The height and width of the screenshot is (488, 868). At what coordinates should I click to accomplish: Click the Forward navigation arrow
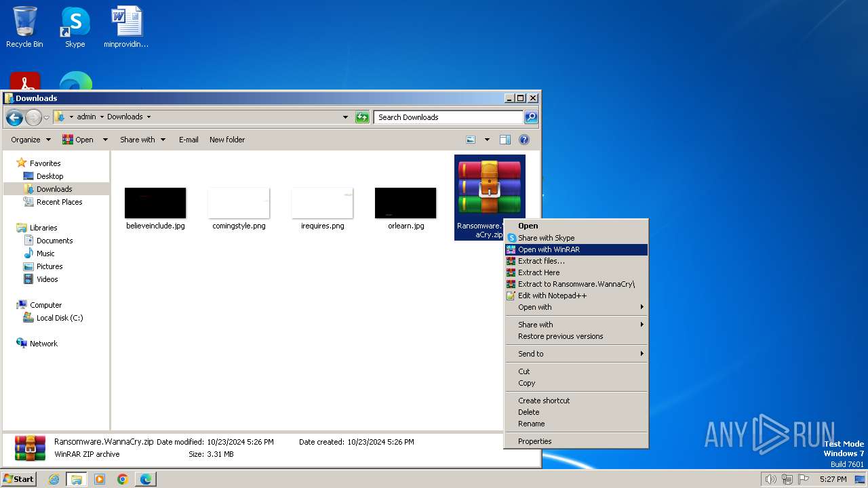pos(33,117)
